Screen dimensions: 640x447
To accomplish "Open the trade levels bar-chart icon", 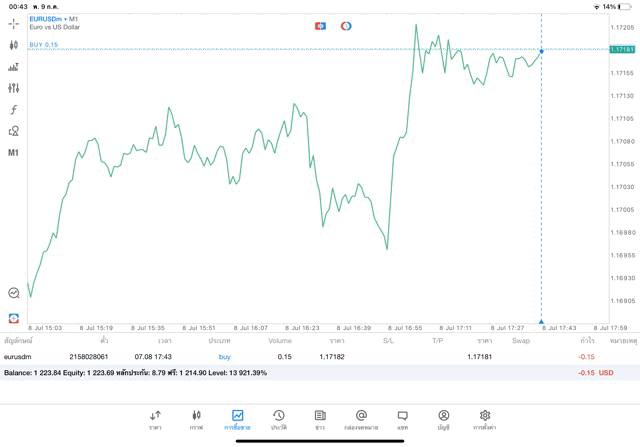I will 14,67.
